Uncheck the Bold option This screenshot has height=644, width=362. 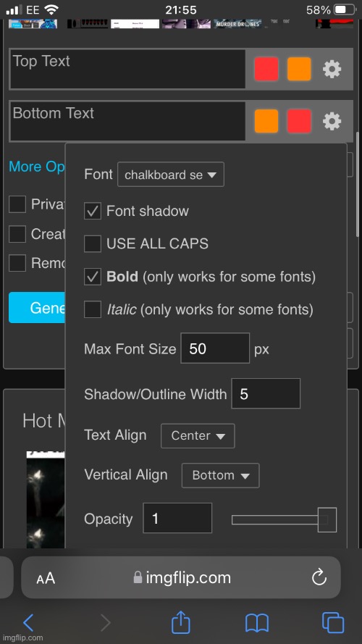[93, 277]
